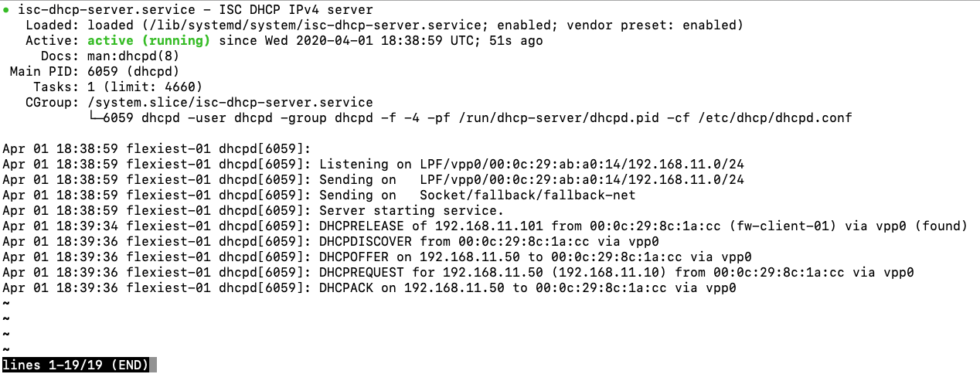The height and width of the screenshot is (374, 980).
Task: Click the green service status dot
Action: [x=6, y=10]
